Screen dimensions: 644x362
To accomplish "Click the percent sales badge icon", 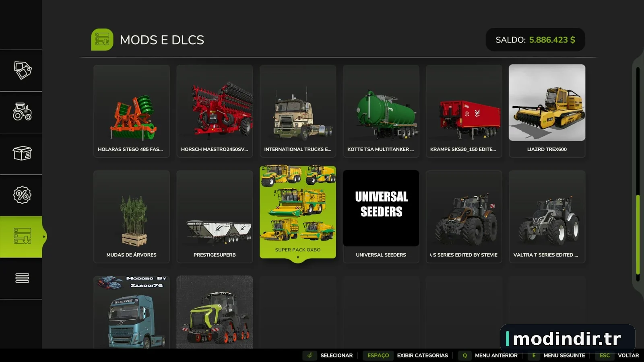I will [x=22, y=195].
